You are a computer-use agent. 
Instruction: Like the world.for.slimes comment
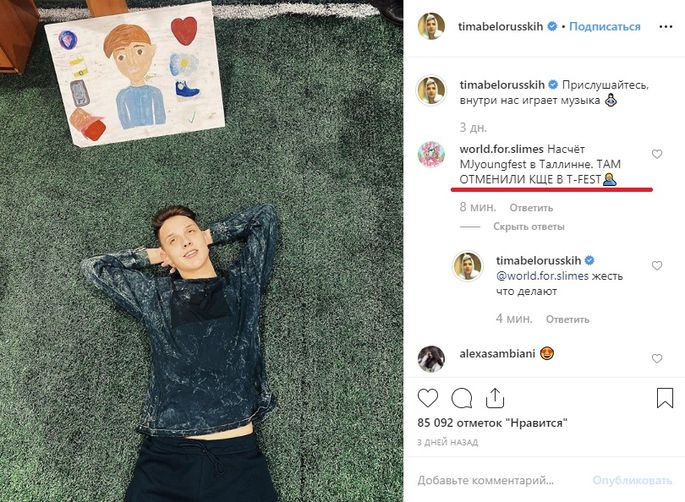(x=657, y=154)
